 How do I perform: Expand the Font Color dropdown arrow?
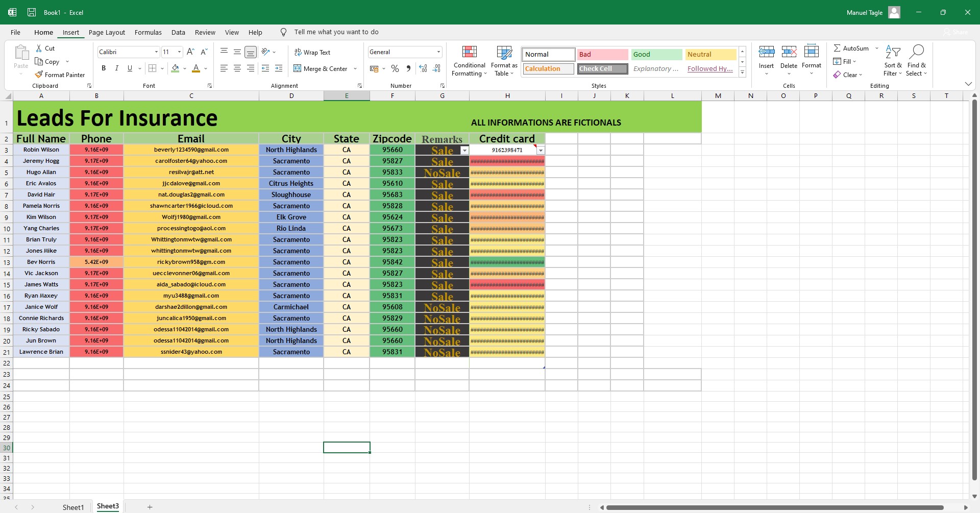(x=206, y=68)
